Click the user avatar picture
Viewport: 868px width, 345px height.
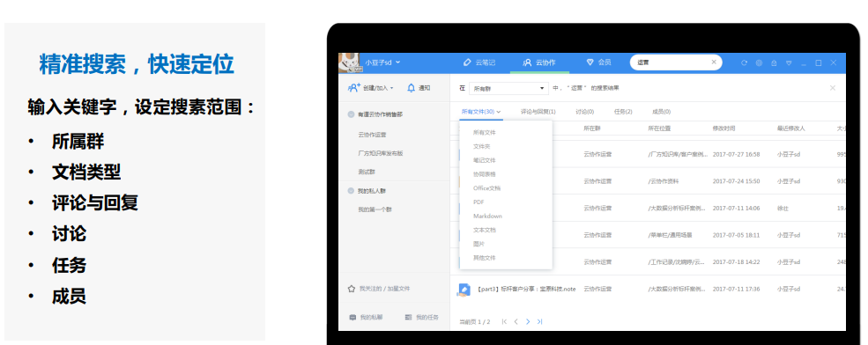[350, 63]
